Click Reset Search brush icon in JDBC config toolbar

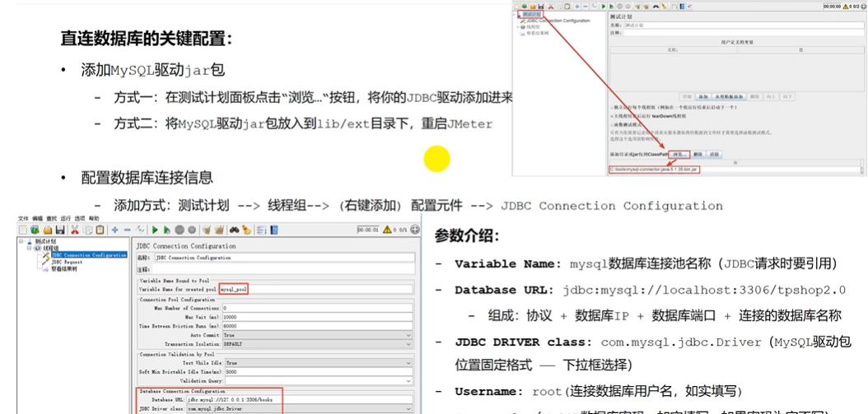click(246, 230)
